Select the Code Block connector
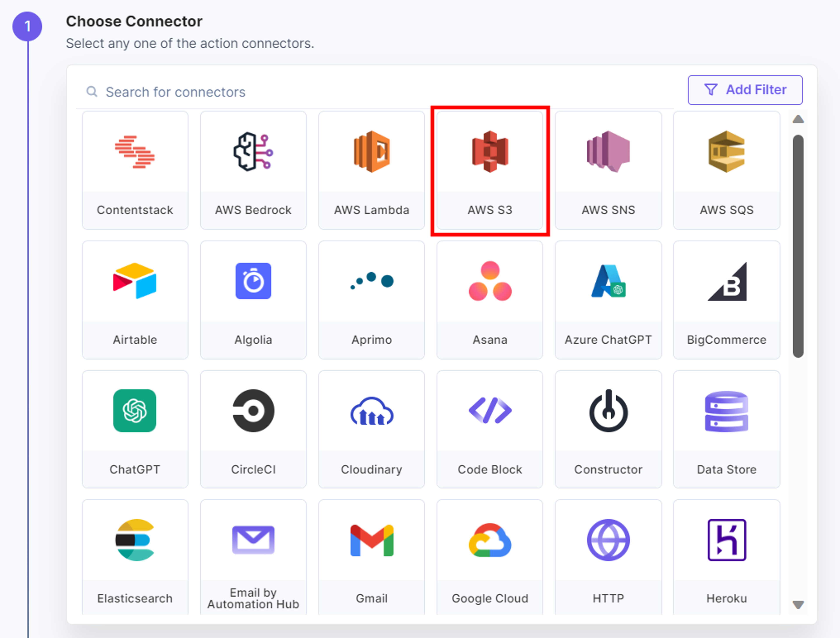This screenshot has width=840, height=638. pyautogui.click(x=490, y=430)
